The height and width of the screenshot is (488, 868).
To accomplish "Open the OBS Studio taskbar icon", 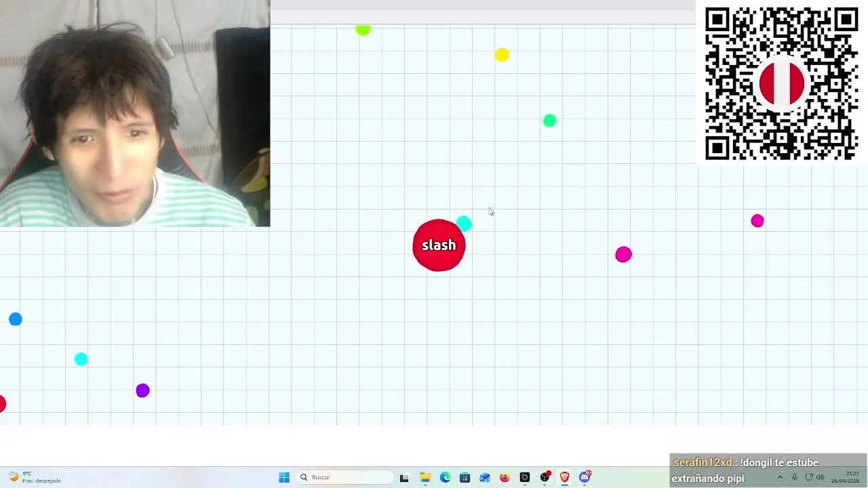I will (545, 477).
